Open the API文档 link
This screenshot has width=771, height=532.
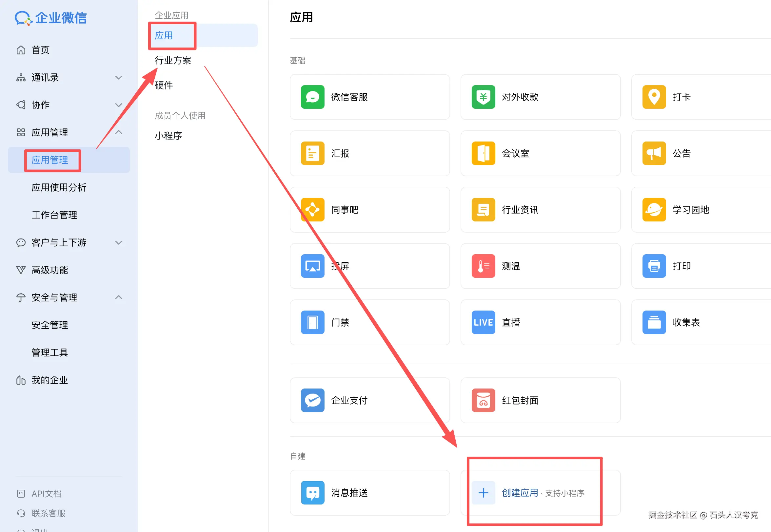click(46, 494)
